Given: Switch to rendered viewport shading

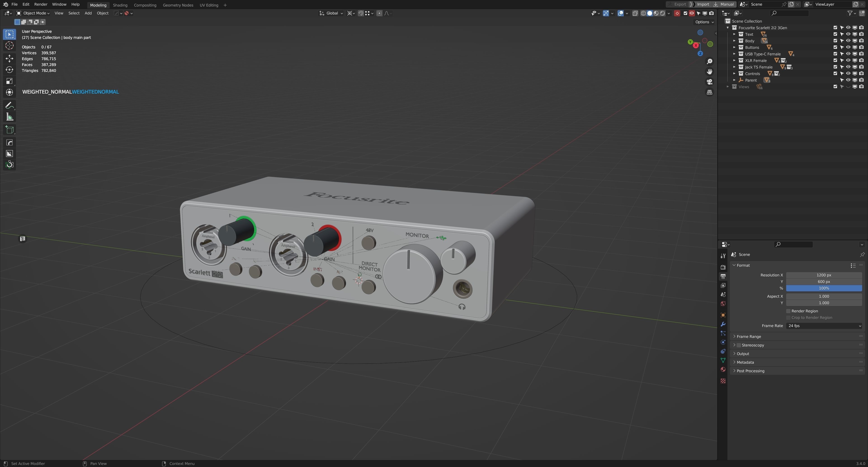Looking at the screenshot, I should click(663, 13).
